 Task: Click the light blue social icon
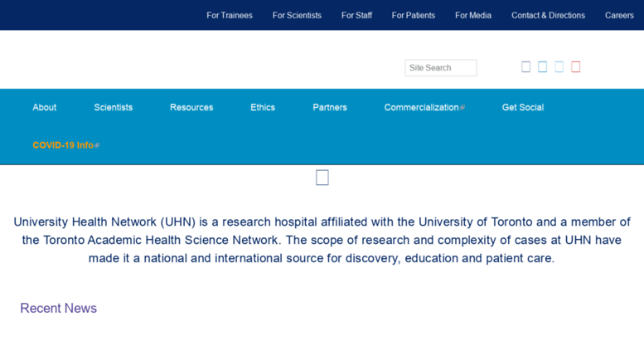click(x=559, y=66)
